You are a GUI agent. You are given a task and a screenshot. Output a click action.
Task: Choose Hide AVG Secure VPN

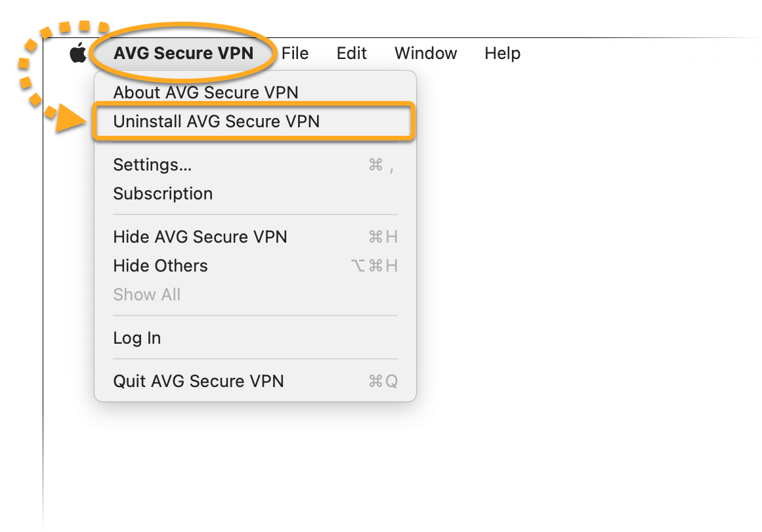[200, 237]
